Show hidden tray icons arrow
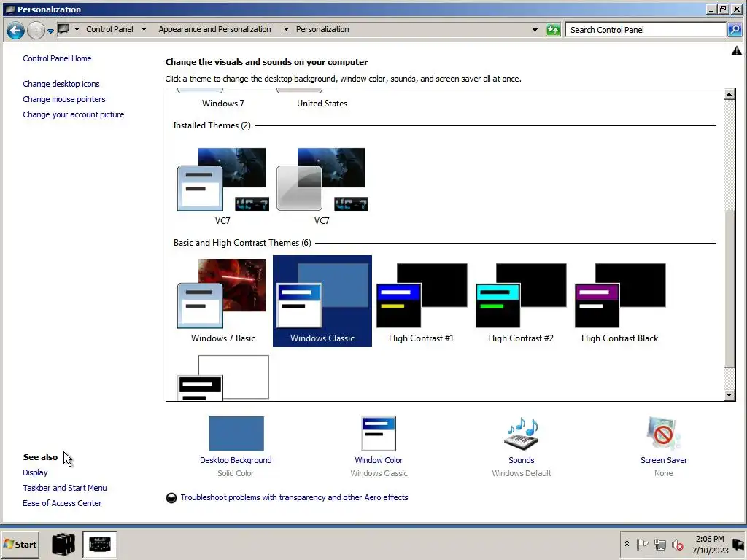Viewport: 747px width, 560px height. 627,544
